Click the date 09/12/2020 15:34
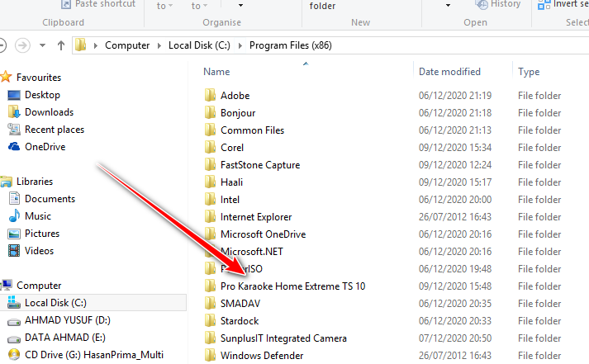Viewport: 589px width, 364px height. 455,148
